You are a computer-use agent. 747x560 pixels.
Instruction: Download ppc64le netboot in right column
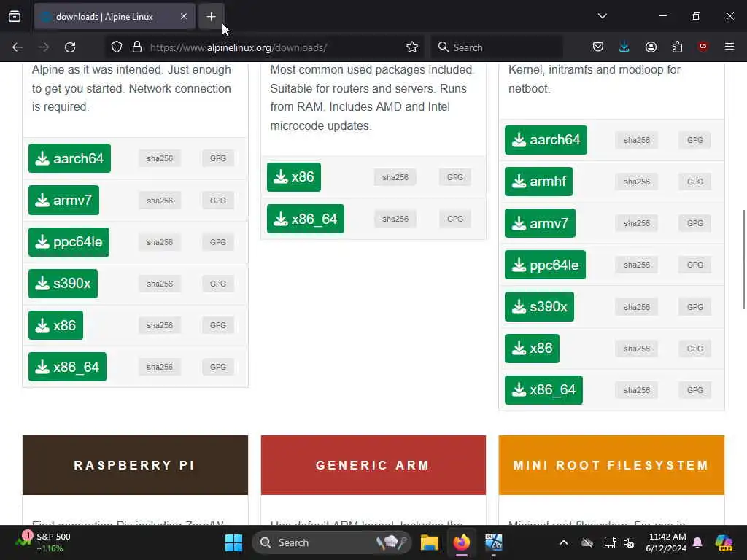pyautogui.click(x=546, y=265)
